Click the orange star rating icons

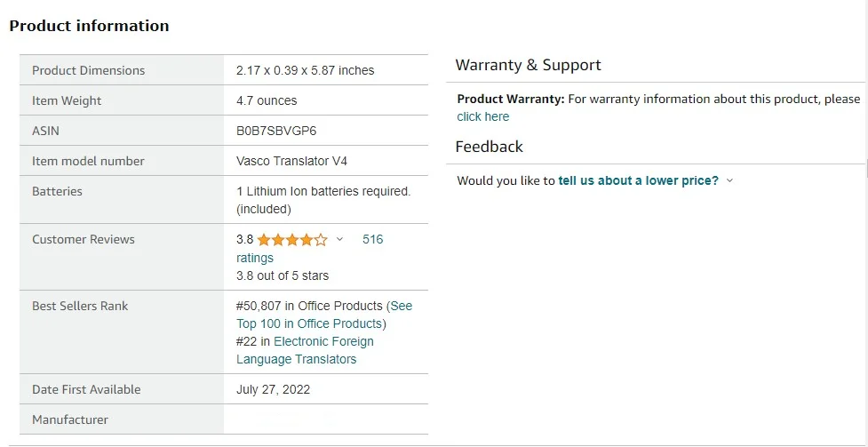coord(292,240)
